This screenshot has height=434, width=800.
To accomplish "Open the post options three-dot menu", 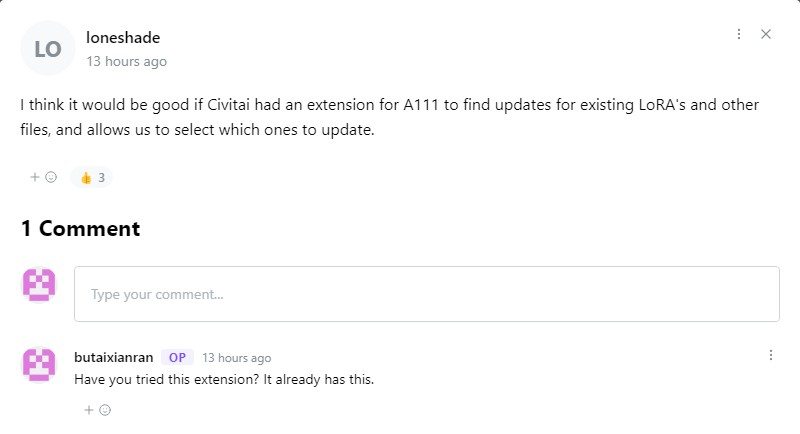I will [739, 34].
